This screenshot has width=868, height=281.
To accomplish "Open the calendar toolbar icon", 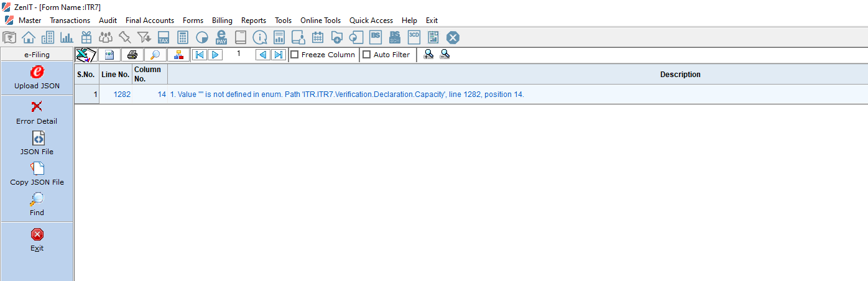I will click(318, 38).
